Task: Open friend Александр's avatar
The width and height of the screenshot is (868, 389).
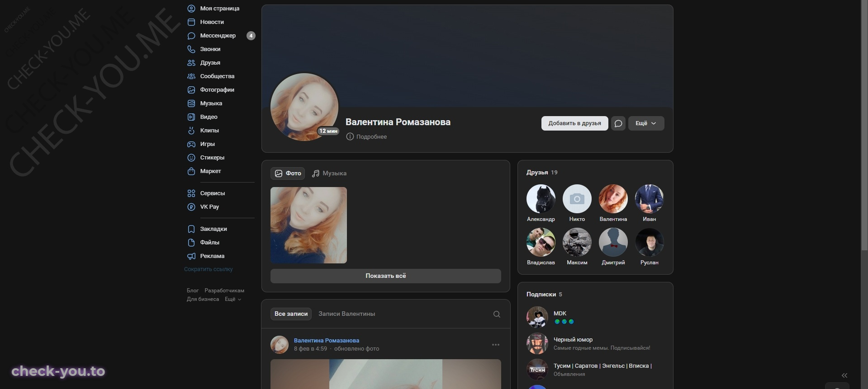Action: click(x=541, y=199)
